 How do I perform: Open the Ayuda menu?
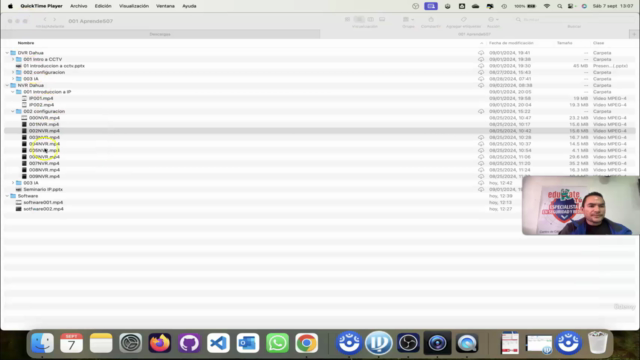pyautogui.click(x=189, y=6)
